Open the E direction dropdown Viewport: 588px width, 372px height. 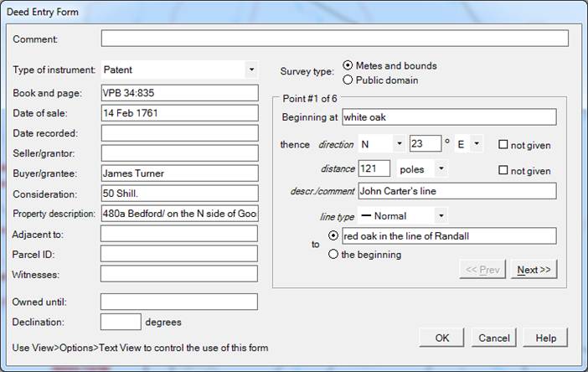tap(476, 144)
